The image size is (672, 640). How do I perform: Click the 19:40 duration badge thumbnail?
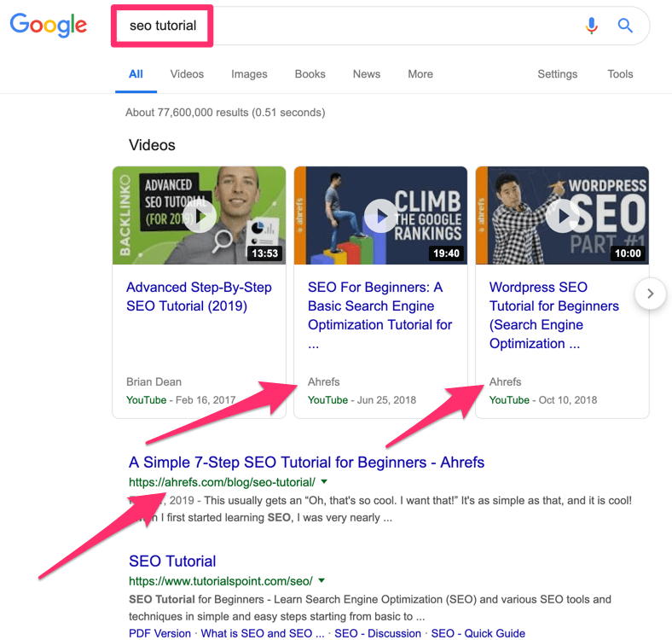[x=446, y=253]
